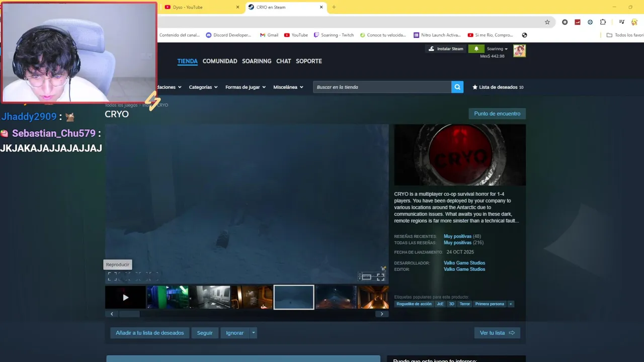Click the arrow icon on Ver tu lista
The height and width of the screenshot is (362, 644).
pyautogui.click(x=512, y=333)
